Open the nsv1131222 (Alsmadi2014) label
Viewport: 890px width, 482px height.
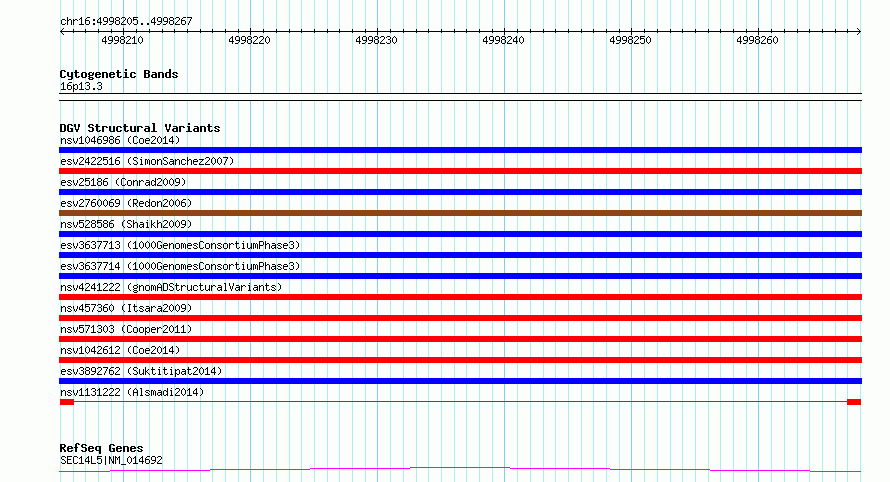pos(132,392)
